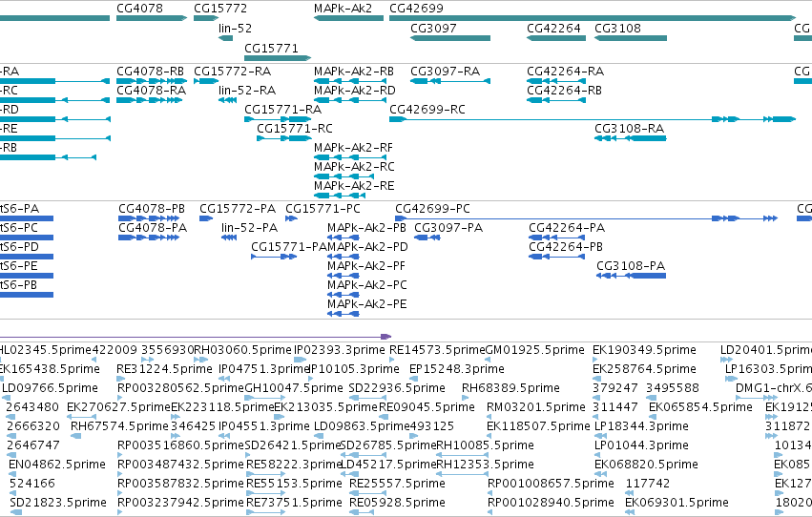Click EST SD21823.5prime
This screenshot has width=812, height=517.
pyautogui.click(x=58, y=503)
